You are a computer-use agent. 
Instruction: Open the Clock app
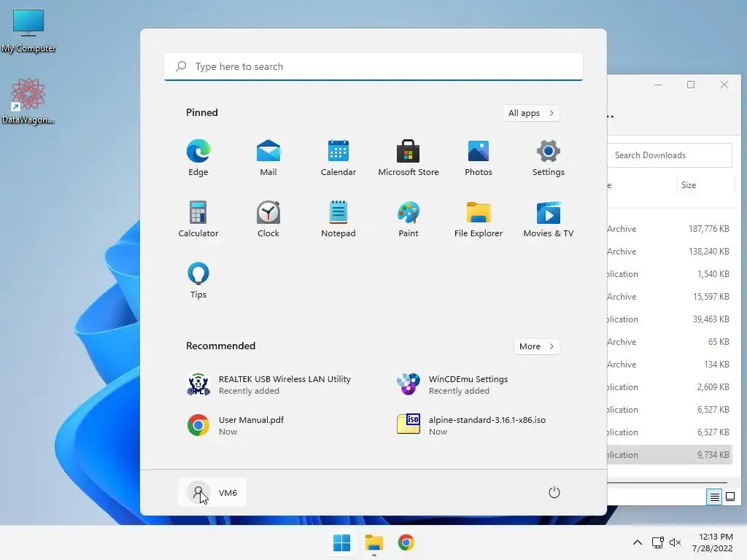[268, 219]
